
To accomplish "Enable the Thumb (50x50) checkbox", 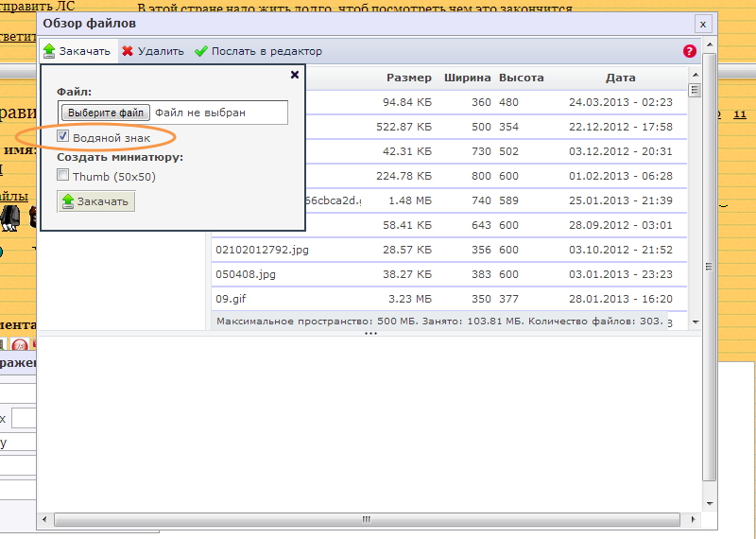I will pos(62,175).
